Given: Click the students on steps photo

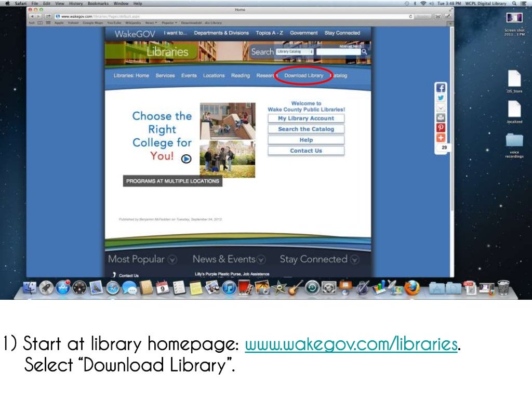Looking at the screenshot, I should [x=228, y=121].
